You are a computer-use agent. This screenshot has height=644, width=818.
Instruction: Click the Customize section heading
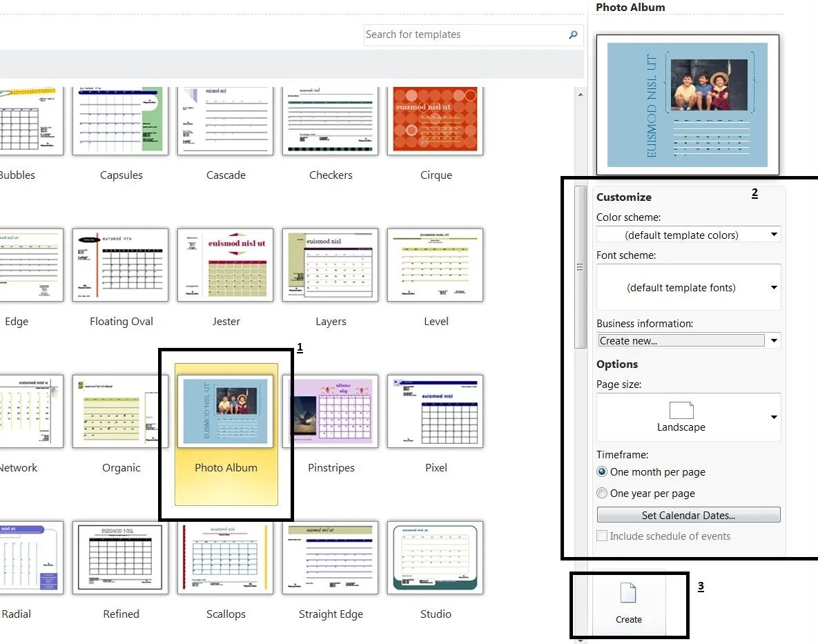coord(624,197)
